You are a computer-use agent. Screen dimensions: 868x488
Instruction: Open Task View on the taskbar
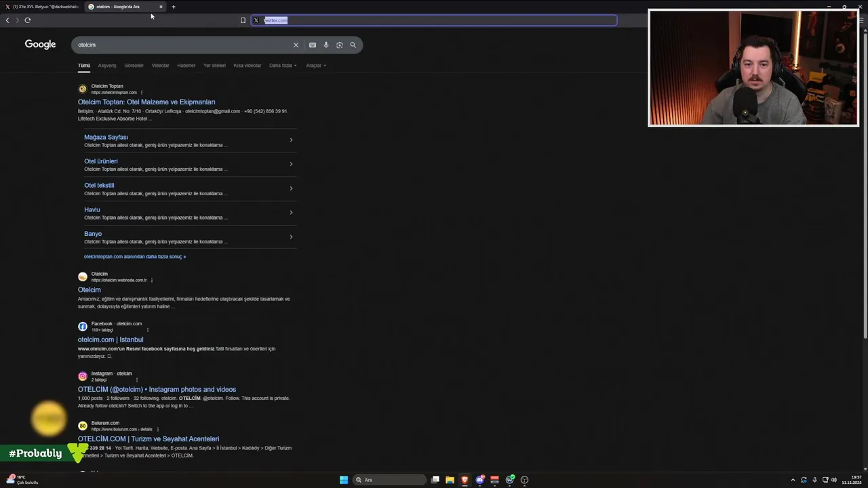pos(435,480)
